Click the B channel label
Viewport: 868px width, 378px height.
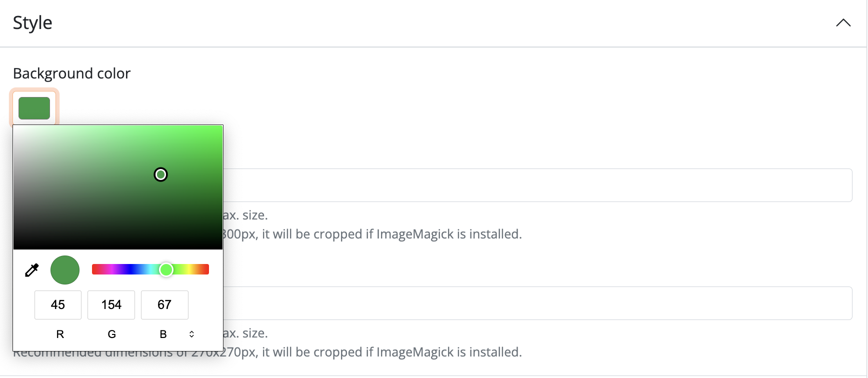coord(163,334)
